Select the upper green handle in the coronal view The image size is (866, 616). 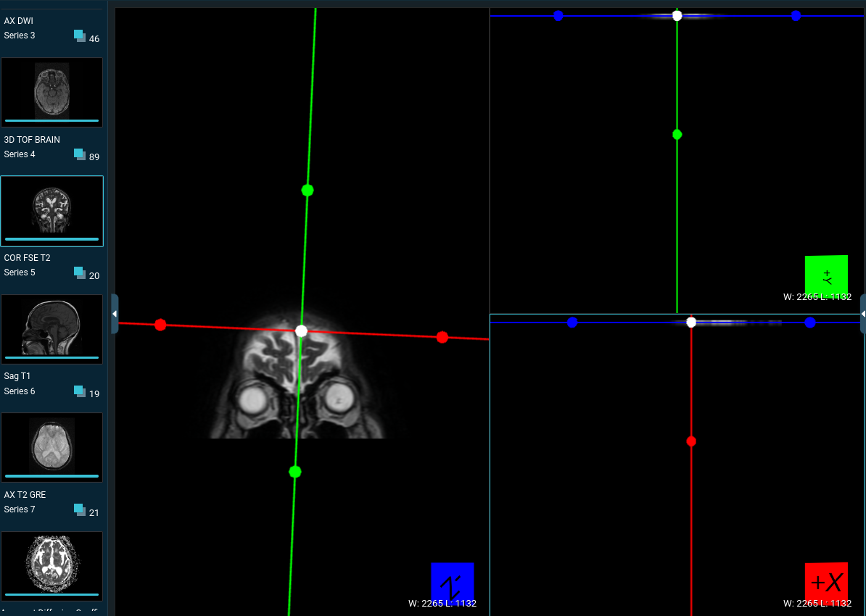click(x=308, y=191)
